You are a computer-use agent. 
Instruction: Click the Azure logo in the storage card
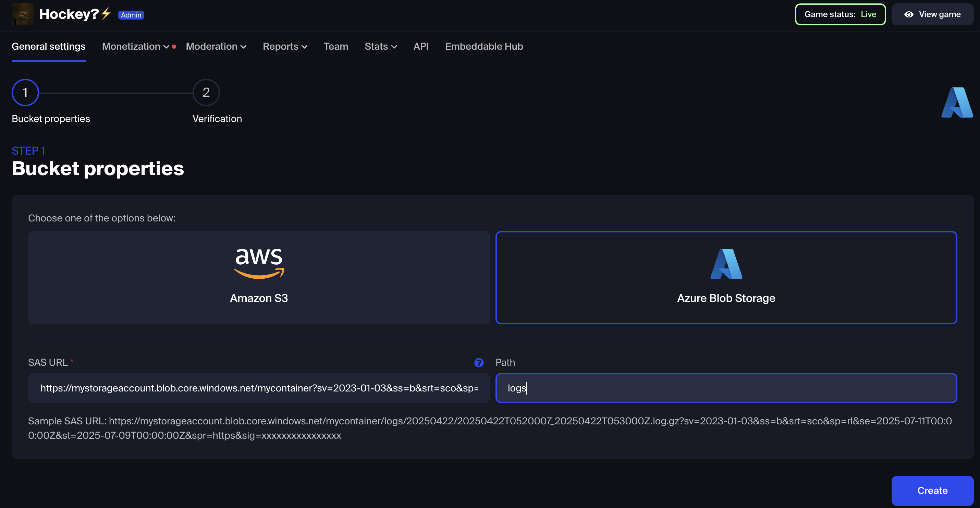tap(726, 264)
